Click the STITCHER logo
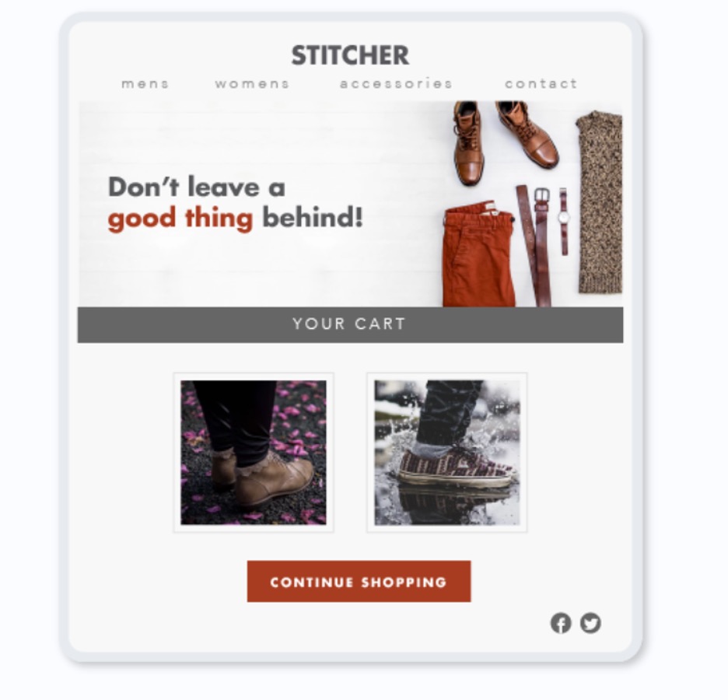 [x=350, y=55]
